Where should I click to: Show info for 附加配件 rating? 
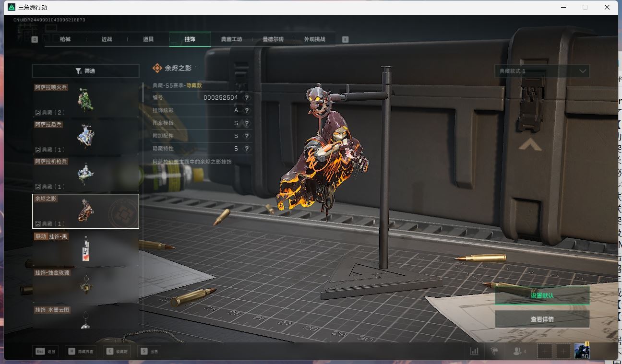pos(247,136)
